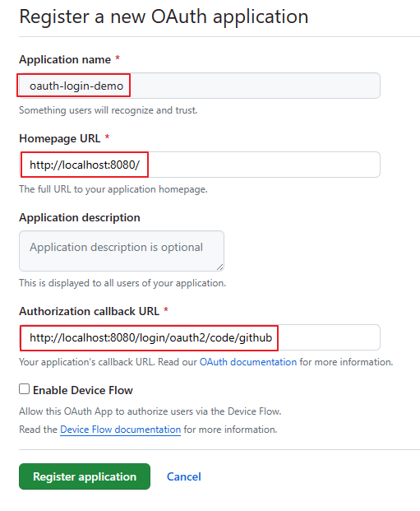Select the Authorization callback URL field
The height and width of the screenshot is (511, 420).
point(199,337)
